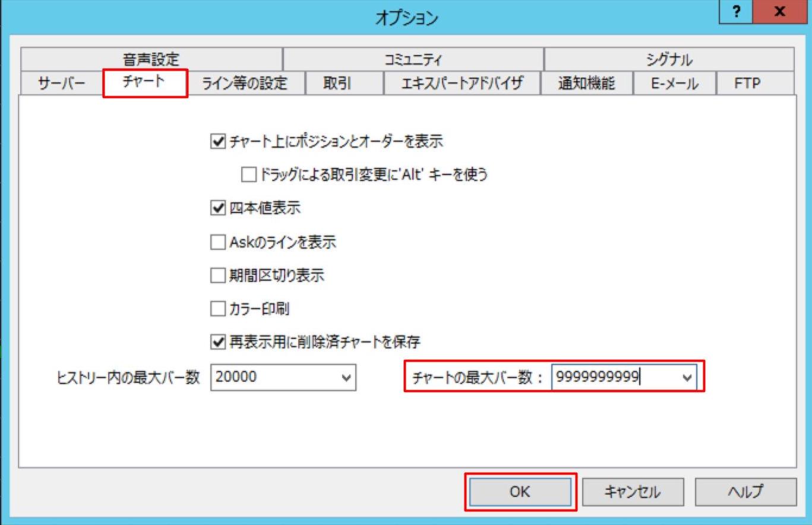Open the ライン等の設定 tab
Screen dimensions: 812x525
pyautogui.click(x=245, y=84)
